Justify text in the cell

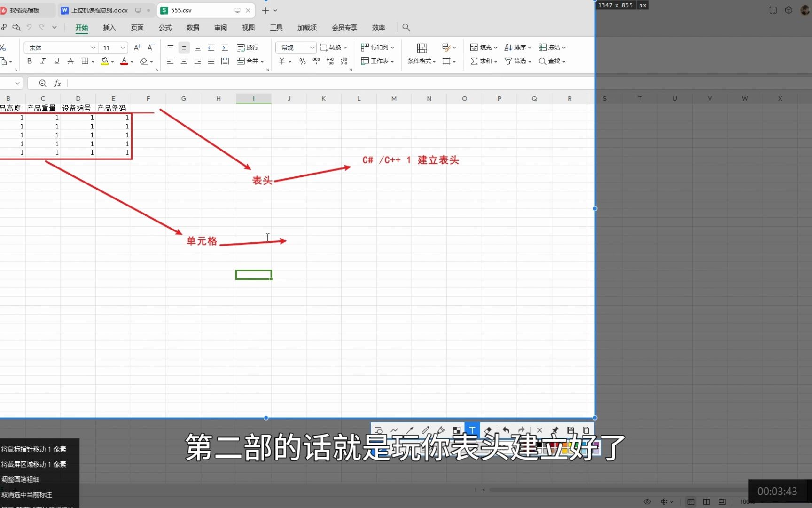[211, 61]
